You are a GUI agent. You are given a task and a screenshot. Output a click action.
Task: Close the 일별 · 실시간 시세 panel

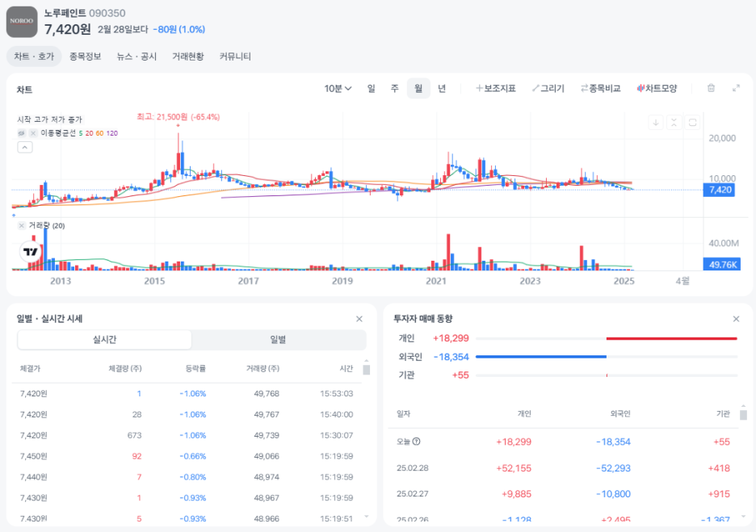(359, 319)
